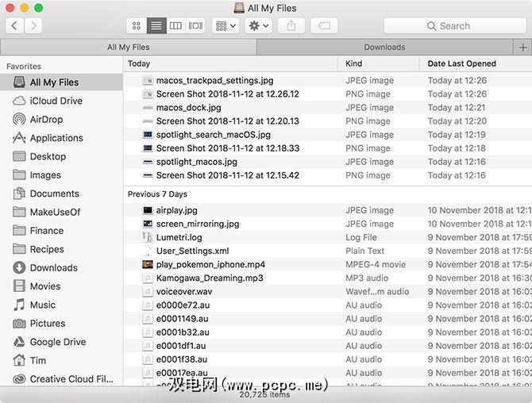This screenshot has height=403, width=532.
Task: Open iCloud Drive from sidebar
Action: (56, 101)
